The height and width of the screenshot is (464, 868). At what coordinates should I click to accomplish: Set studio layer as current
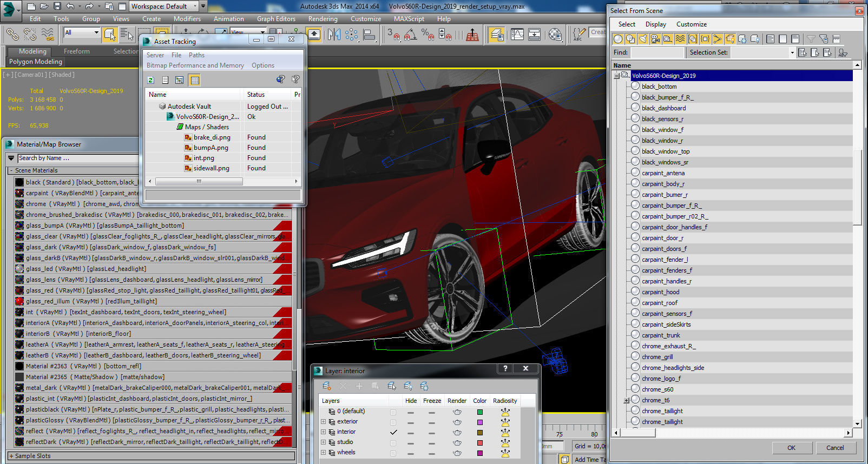[393, 442]
